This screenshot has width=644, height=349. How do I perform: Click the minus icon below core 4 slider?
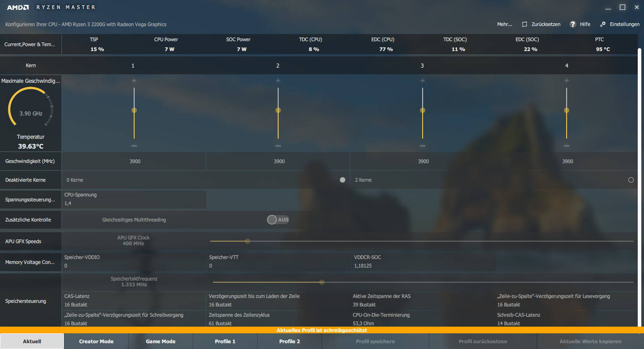[x=567, y=146]
